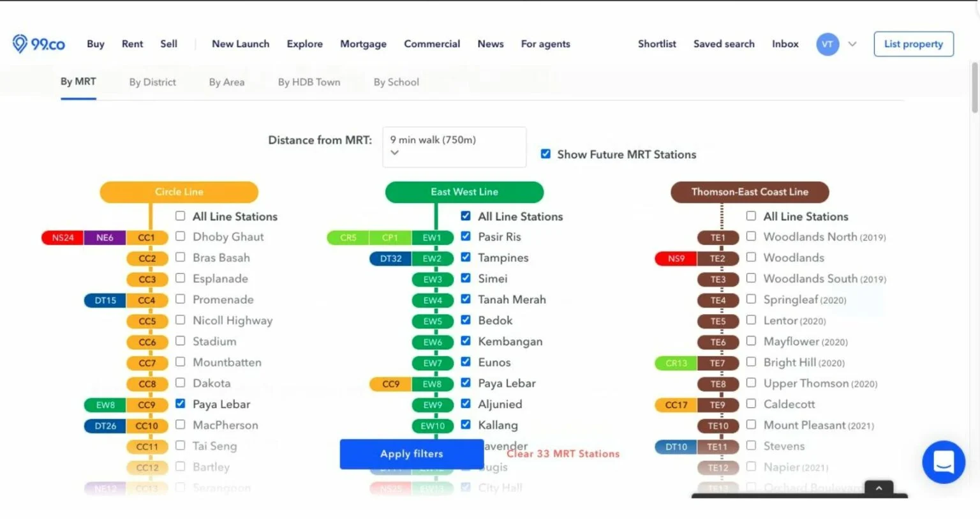Viewport: 980px width, 519px height.
Task: Check the Dhoby Ghaut station checkbox
Action: (181, 236)
